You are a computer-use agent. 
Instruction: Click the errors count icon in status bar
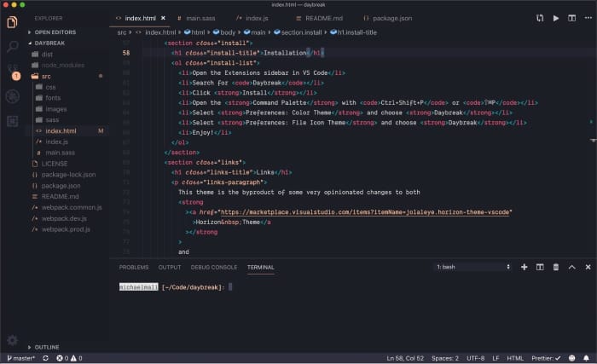pos(62,358)
